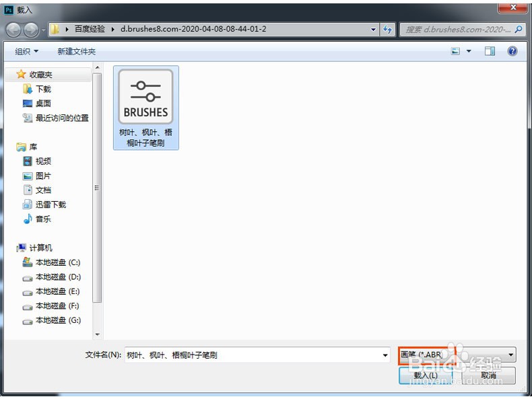Click the 计算机 computer icon
The width and height of the screenshot is (532, 399).
coord(21,248)
